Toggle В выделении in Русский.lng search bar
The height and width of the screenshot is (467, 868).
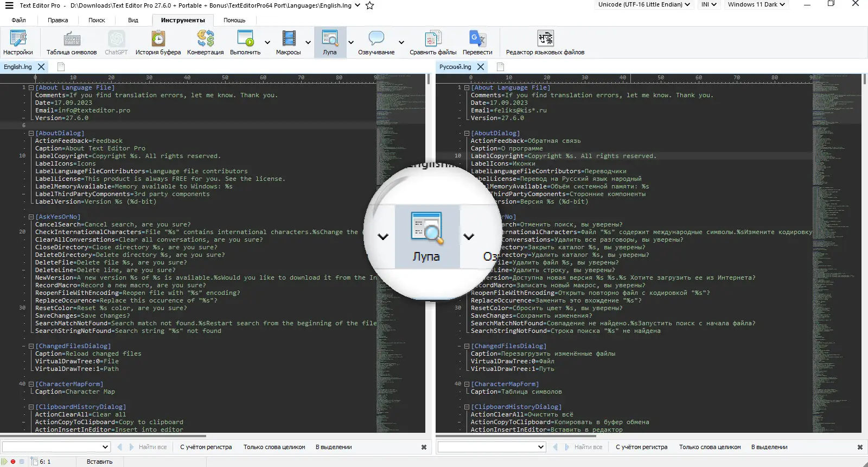click(769, 447)
